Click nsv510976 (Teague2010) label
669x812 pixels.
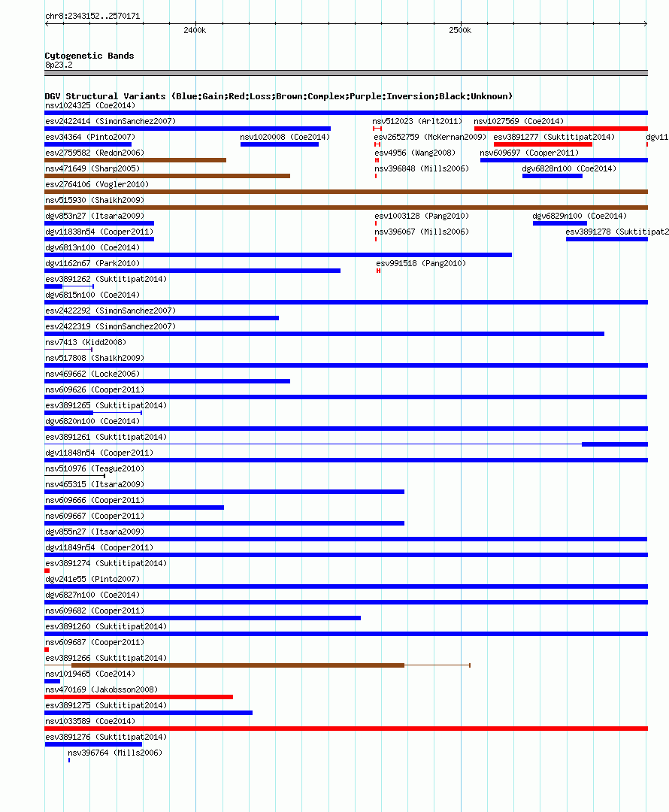pyautogui.click(x=95, y=468)
